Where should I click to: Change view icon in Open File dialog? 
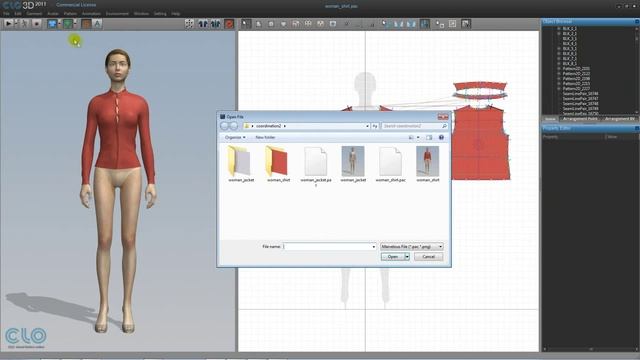click(x=411, y=138)
